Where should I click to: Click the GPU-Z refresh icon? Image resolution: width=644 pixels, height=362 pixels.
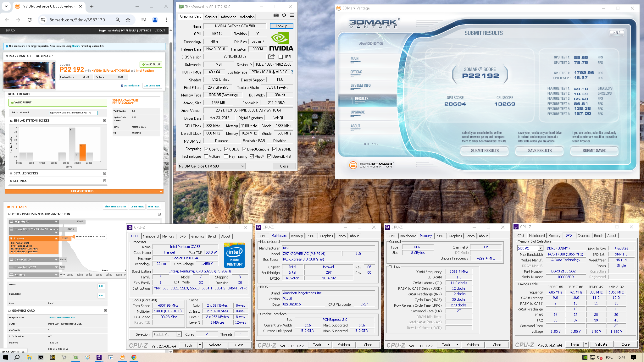point(284,15)
